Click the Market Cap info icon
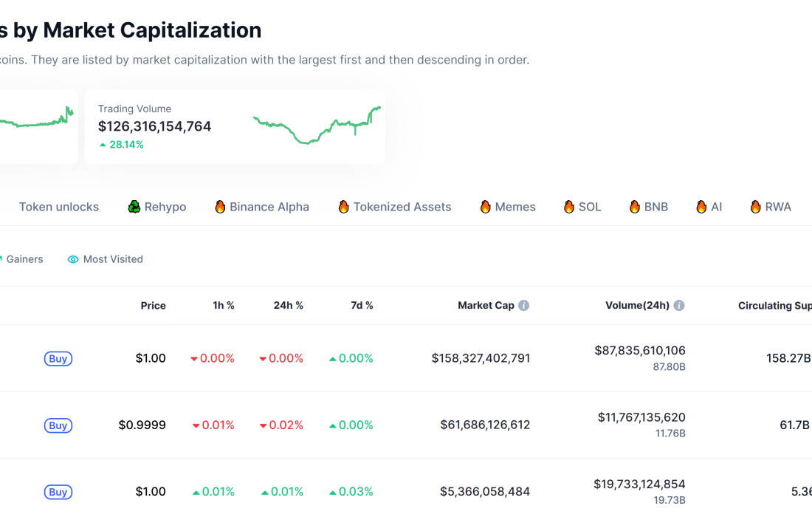This screenshot has width=812, height=517. (523, 306)
